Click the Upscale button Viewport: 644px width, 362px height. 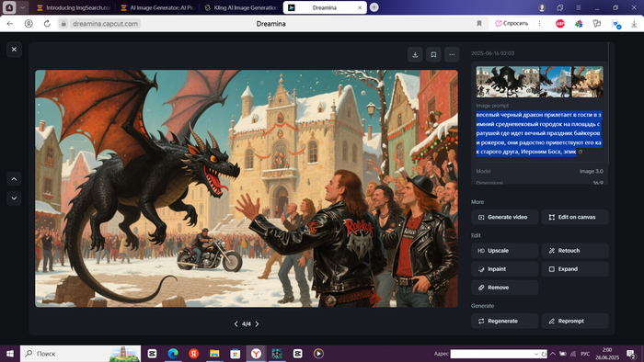[504, 251]
